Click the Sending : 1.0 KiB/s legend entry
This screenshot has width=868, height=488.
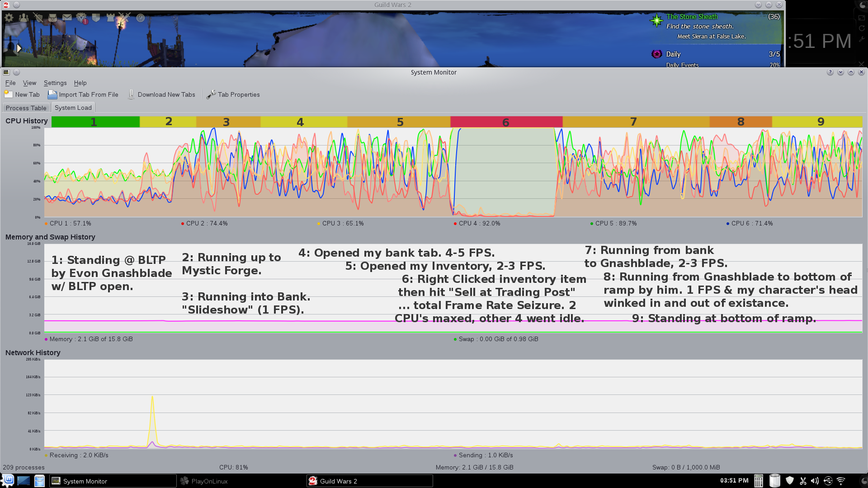pos(483,455)
